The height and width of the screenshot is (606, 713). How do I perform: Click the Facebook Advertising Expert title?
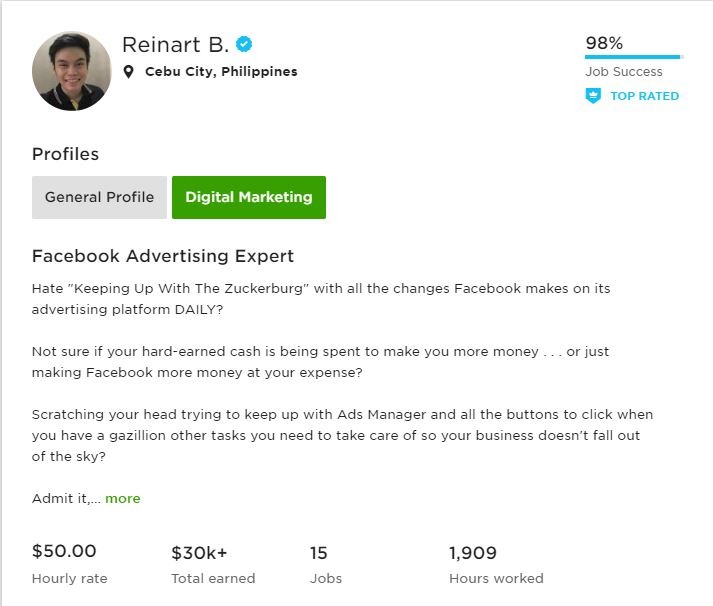pyautogui.click(x=163, y=256)
